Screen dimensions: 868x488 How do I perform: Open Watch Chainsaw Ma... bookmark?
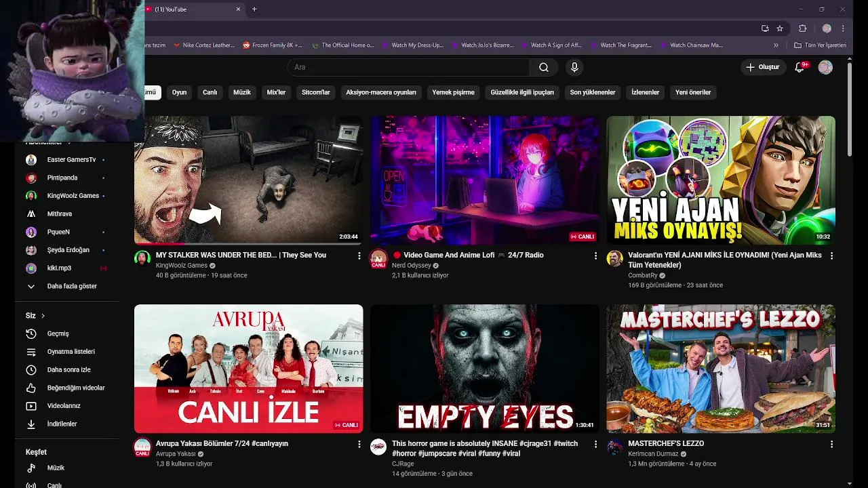pyautogui.click(x=690, y=45)
